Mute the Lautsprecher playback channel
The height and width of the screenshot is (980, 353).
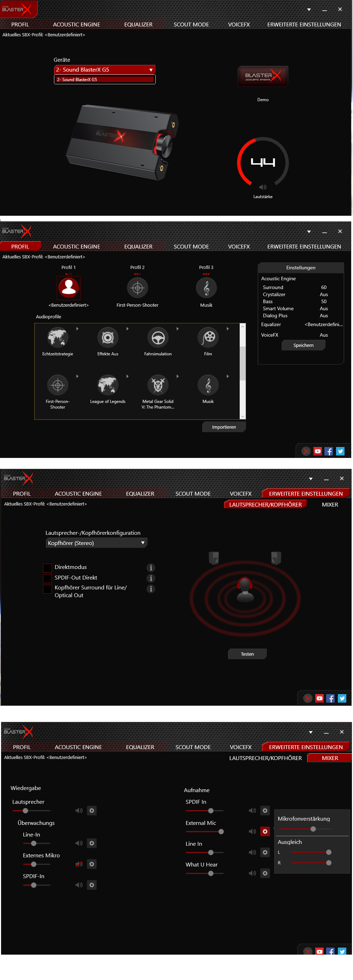79,811
